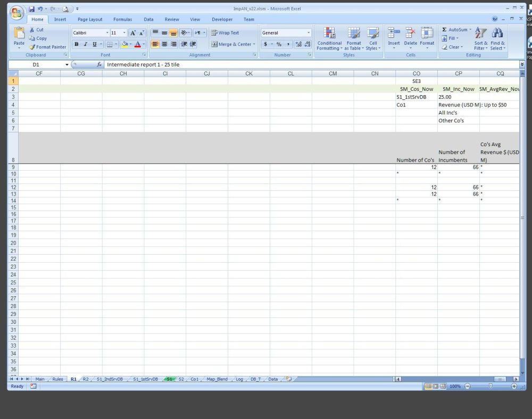Screen dimensions: 532x419
Task: Click the zoom slider in status bar
Action: pos(490,386)
